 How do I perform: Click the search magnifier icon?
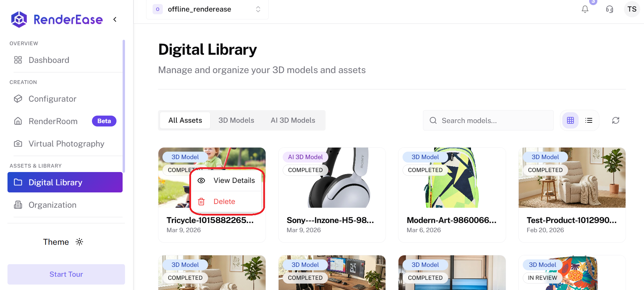(x=433, y=120)
